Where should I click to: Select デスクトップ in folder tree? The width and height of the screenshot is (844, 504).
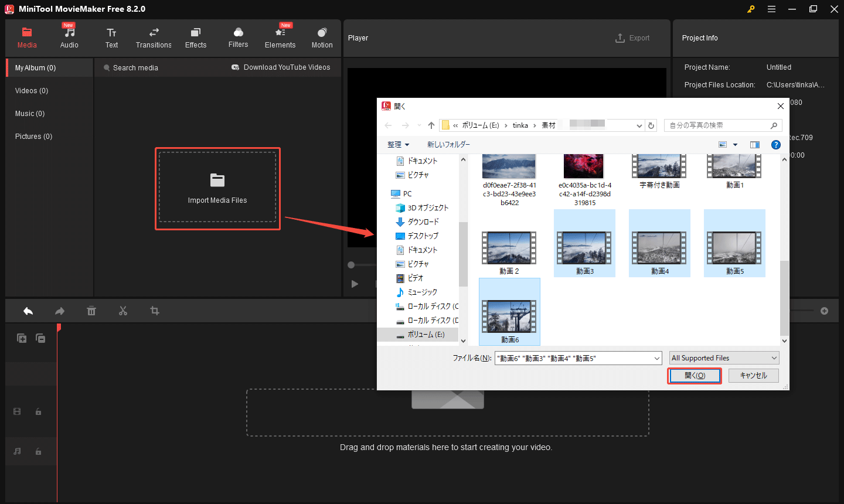point(417,236)
